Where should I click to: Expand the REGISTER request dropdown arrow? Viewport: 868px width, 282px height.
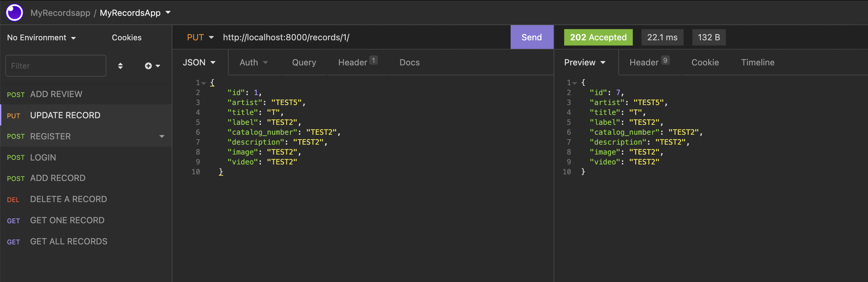(162, 136)
